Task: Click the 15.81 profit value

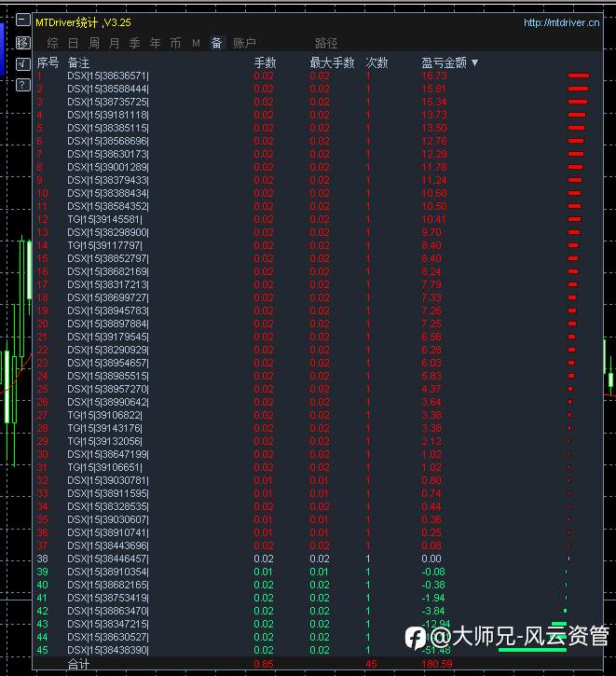Action: pyautogui.click(x=433, y=89)
